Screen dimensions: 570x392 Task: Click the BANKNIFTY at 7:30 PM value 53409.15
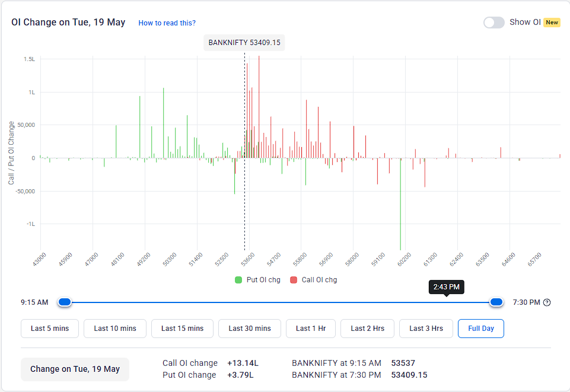point(409,375)
